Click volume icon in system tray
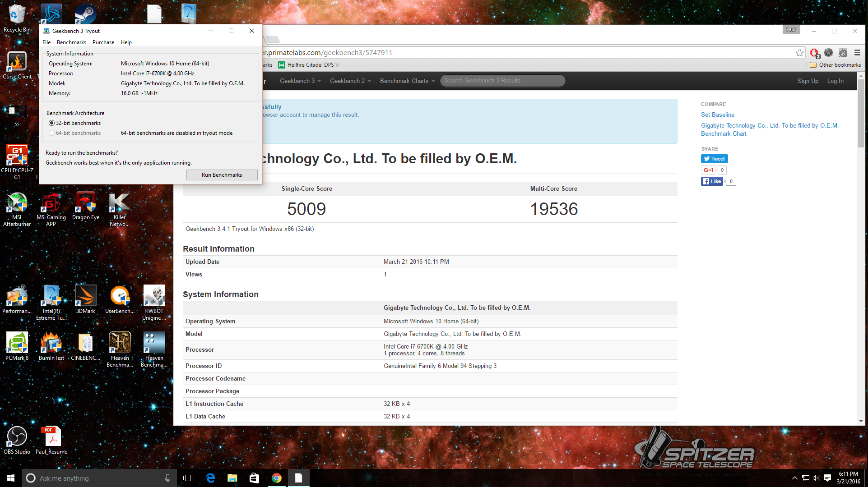Screen dimensions: 868x487 [x=816, y=478]
